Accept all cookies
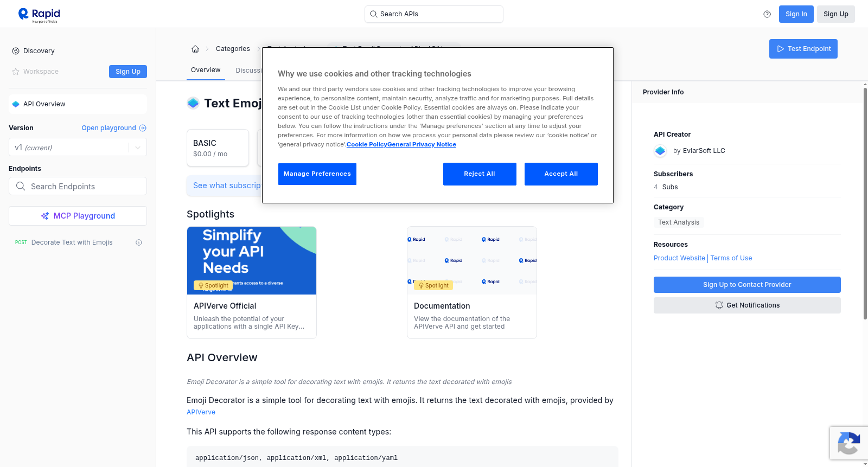The height and width of the screenshot is (467, 868). 561,174
